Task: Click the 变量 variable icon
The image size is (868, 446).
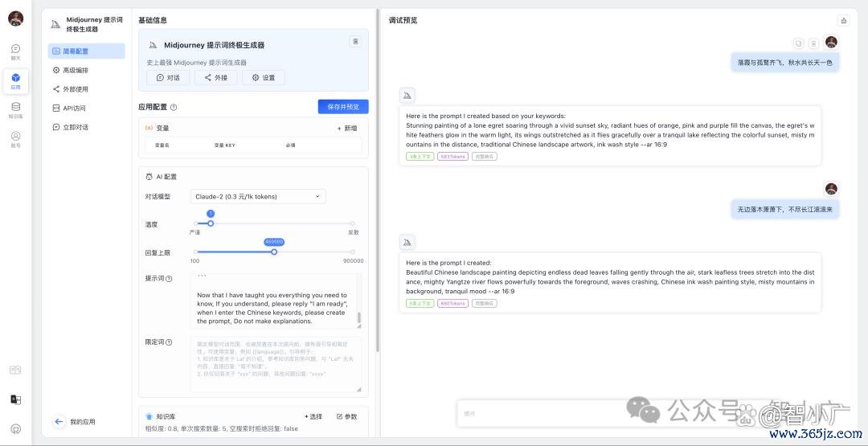Action: coord(149,128)
